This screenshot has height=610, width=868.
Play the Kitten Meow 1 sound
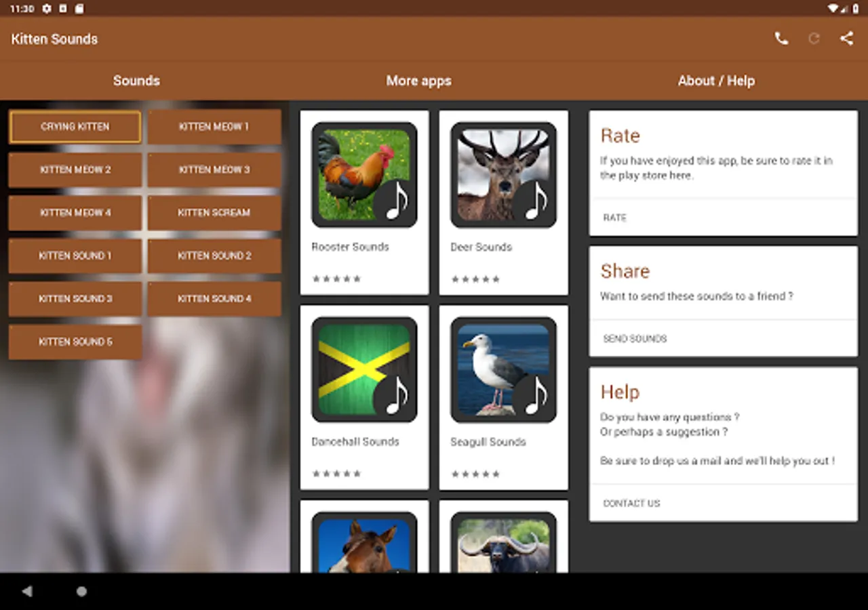[x=214, y=127]
